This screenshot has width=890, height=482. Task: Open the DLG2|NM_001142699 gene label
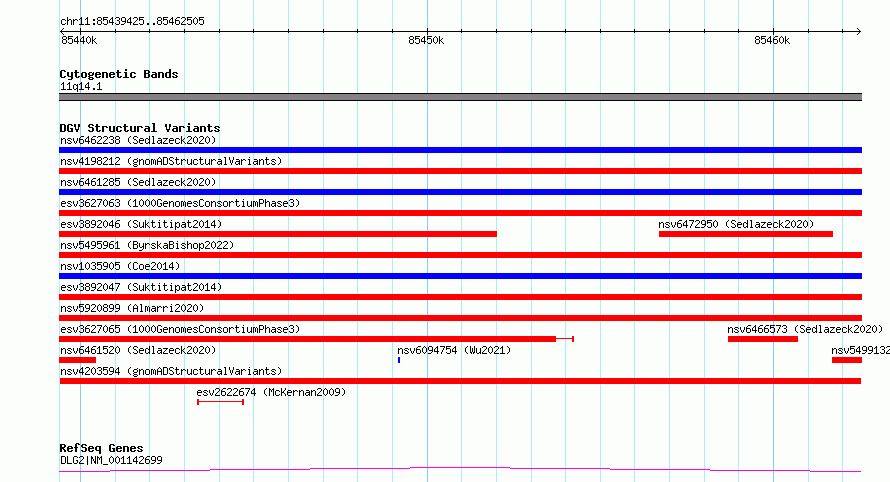[111, 460]
